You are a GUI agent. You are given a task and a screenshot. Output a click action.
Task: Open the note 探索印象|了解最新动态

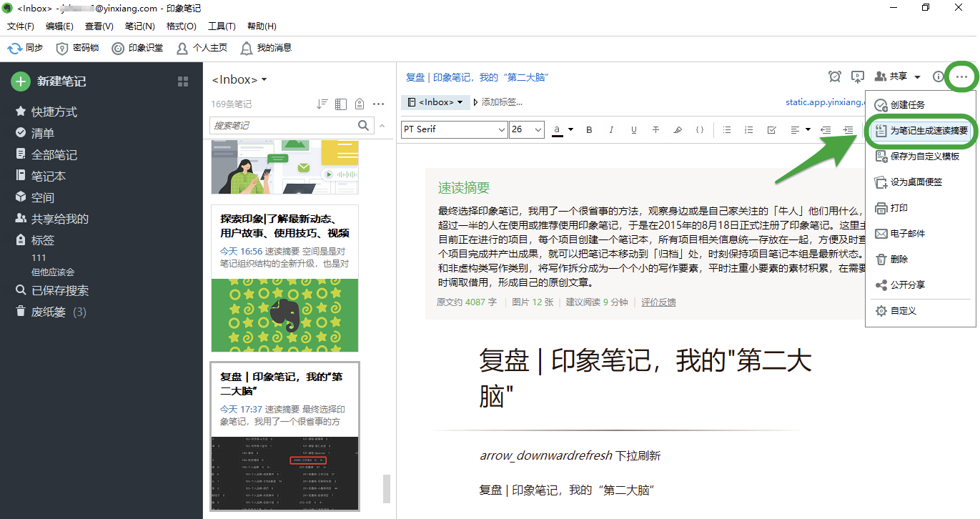[284, 278]
